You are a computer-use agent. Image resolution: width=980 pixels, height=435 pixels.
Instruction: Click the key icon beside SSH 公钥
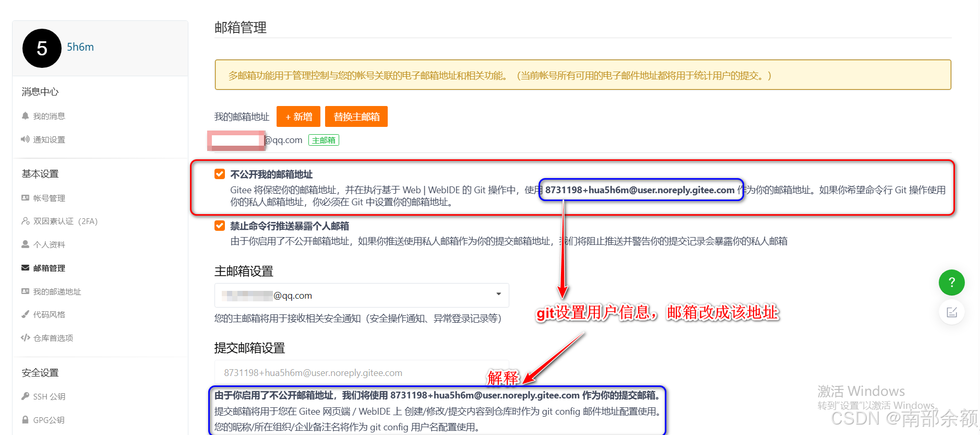25,396
